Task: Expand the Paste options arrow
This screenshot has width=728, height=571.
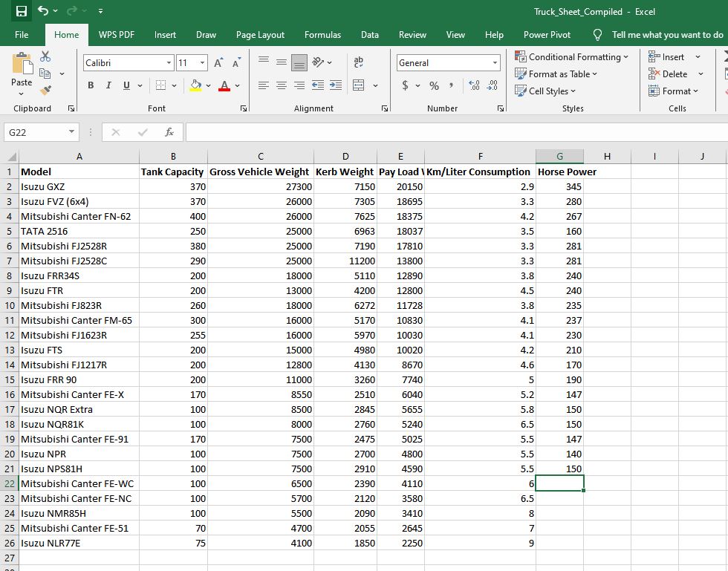Action: pyautogui.click(x=22, y=94)
